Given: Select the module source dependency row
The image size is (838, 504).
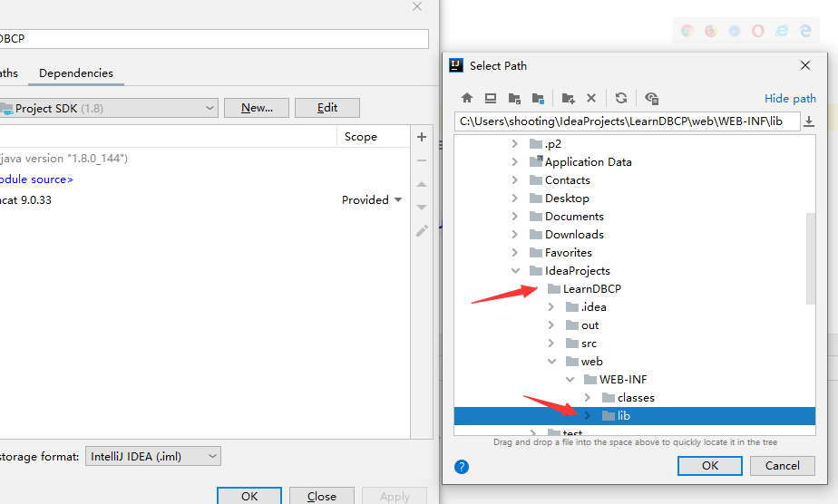Looking at the screenshot, I should coord(205,179).
